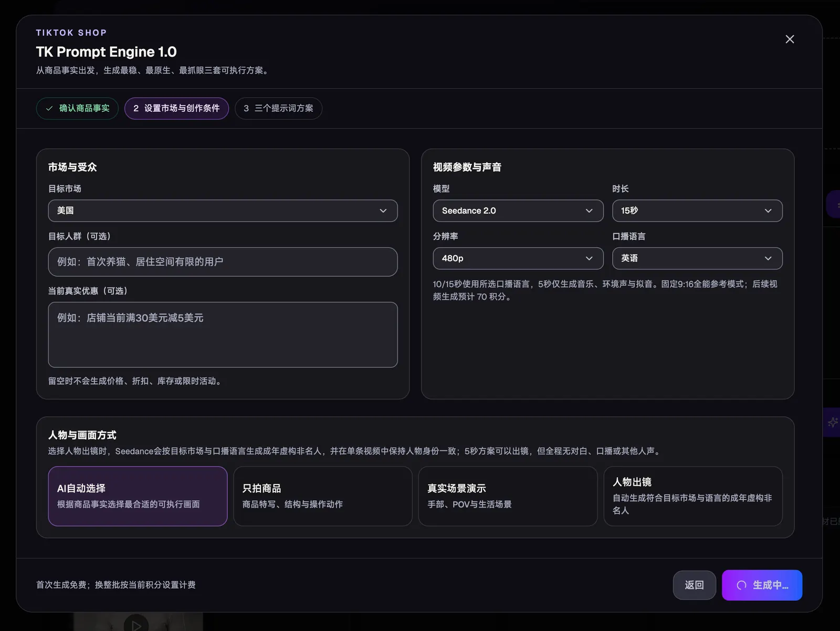Screen dimensions: 840x631
Task: Open the 模型 dropdown Seedance 2.0
Action: (x=518, y=211)
